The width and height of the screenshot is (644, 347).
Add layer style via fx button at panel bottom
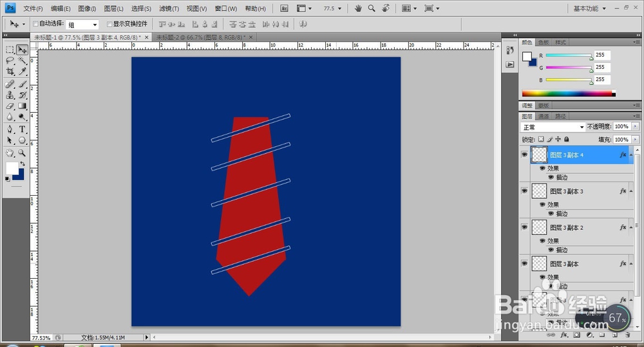tap(564, 335)
